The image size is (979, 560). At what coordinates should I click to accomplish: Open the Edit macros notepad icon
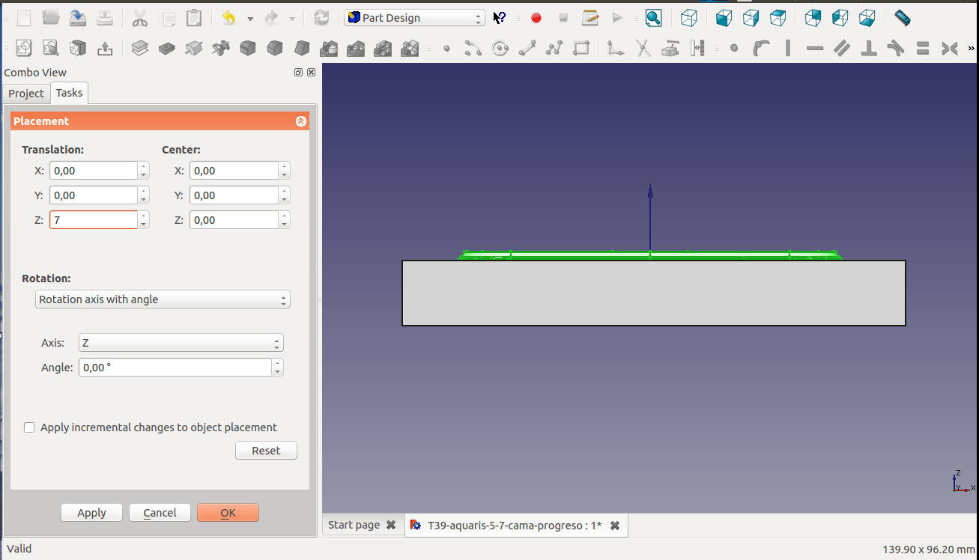click(x=590, y=18)
